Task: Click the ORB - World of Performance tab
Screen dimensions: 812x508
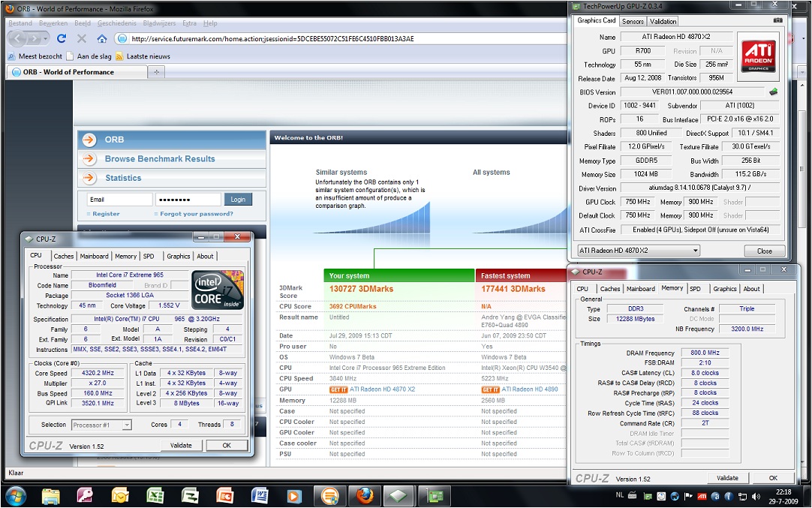Action: 78,72
